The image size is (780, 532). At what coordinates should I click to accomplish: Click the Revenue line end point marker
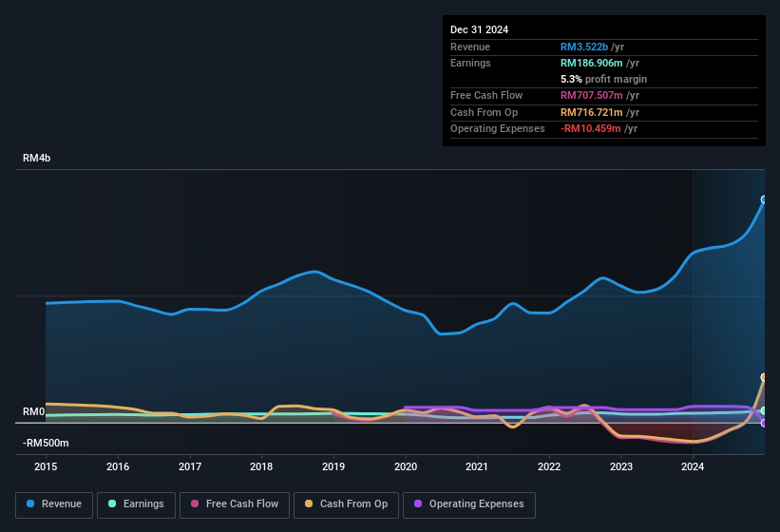[x=764, y=199]
